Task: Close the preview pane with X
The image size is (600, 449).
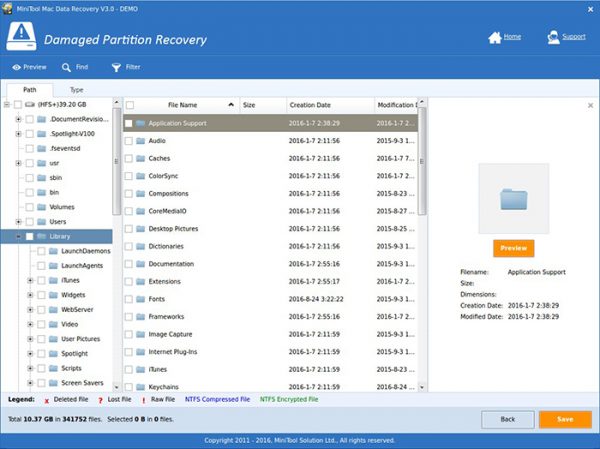Action: pos(590,105)
